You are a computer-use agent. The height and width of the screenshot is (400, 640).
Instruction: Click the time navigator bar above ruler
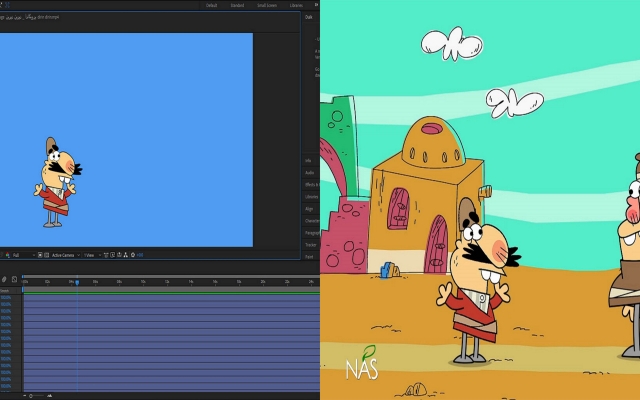point(171,276)
